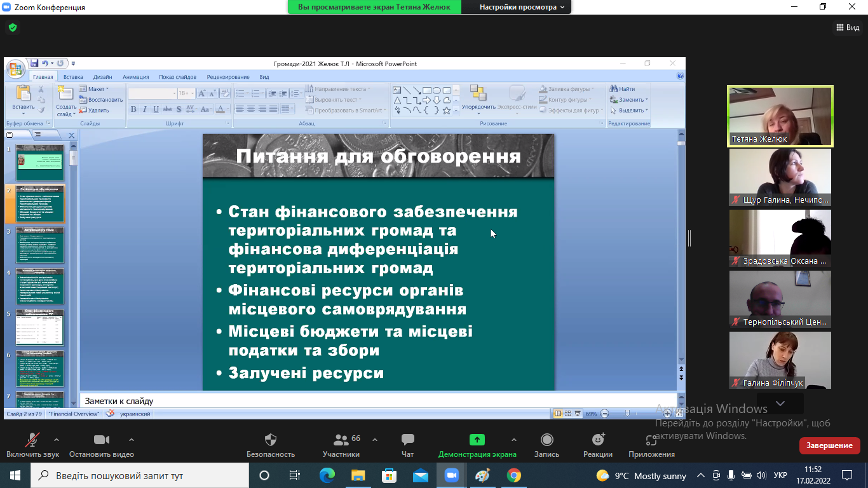Screen dimensions: 868x488
Task: Open the Макет layout dropdown
Action: (x=94, y=89)
